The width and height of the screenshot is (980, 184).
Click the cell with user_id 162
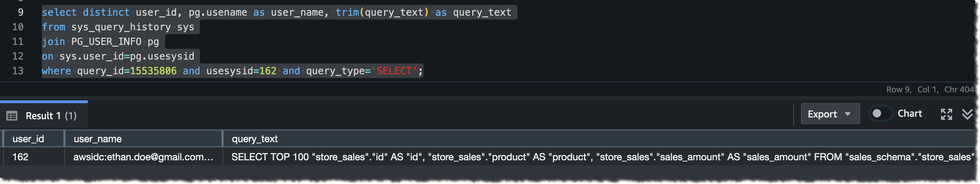[34, 156]
